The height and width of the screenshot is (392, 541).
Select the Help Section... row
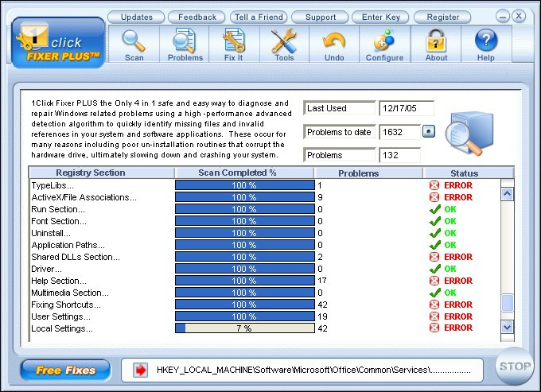pyautogui.click(x=59, y=281)
